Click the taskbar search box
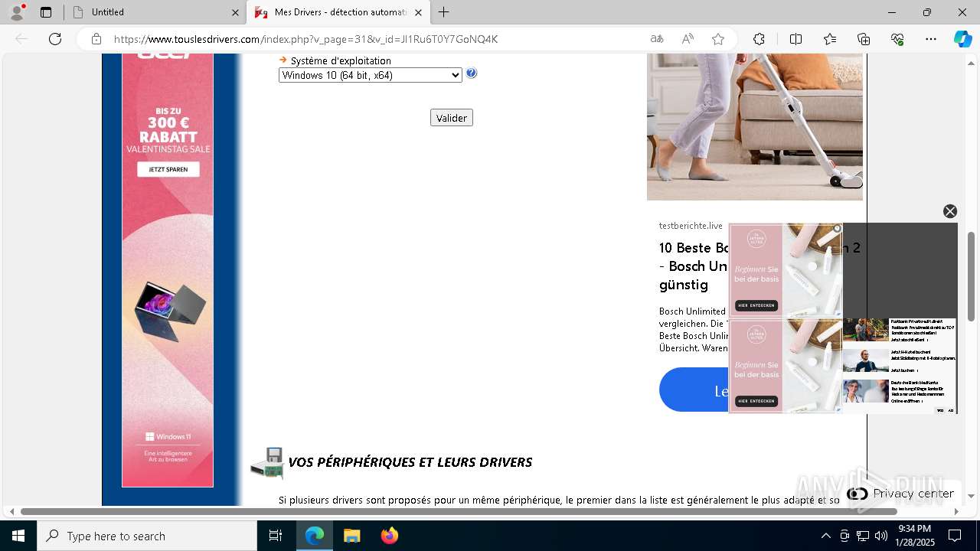 [x=147, y=536]
